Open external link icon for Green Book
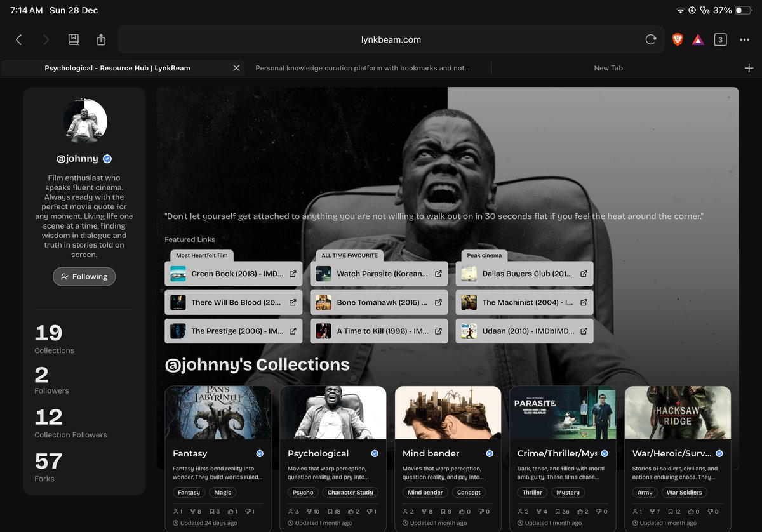Viewport: 762px width, 532px height. (x=293, y=274)
